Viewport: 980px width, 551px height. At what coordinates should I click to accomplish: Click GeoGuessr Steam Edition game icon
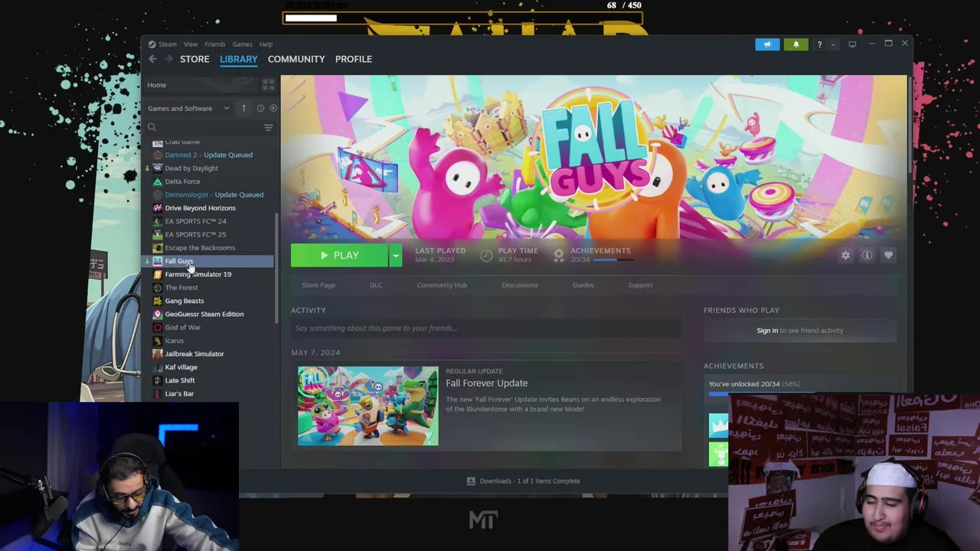(x=158, y=314)
